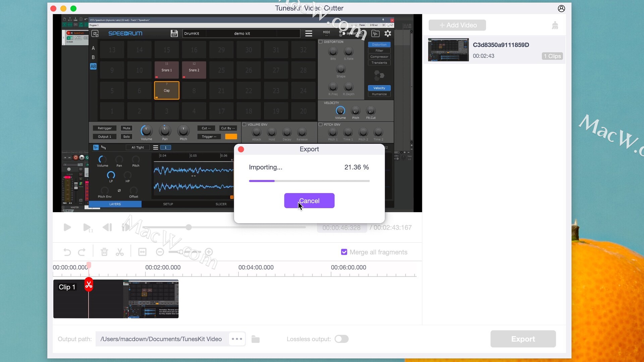The height and width of the screenshot is (362, 644).
Task: Toggle the Merge all fragments checkbox
Action: point(344,252)
